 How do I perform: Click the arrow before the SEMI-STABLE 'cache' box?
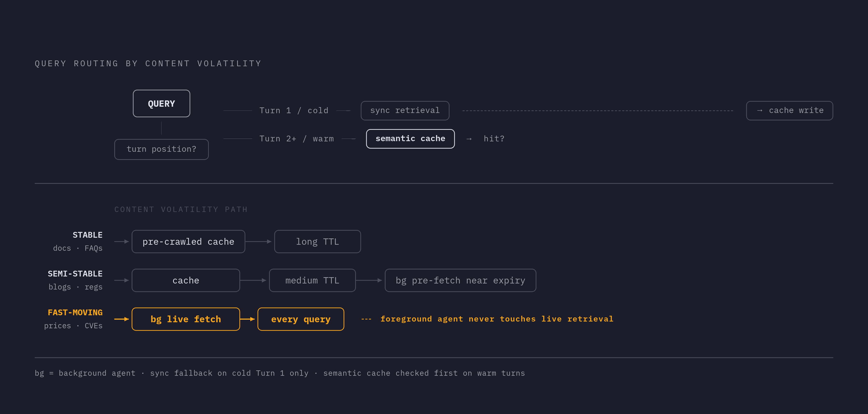[122, 280]
